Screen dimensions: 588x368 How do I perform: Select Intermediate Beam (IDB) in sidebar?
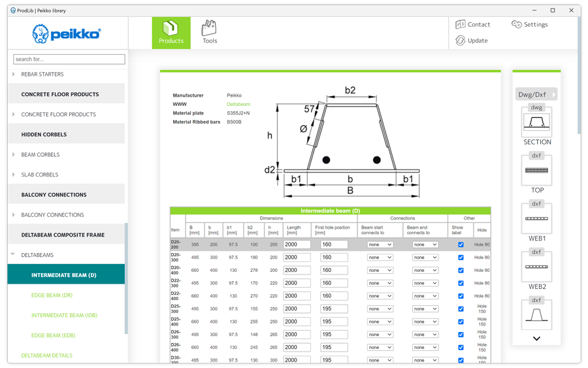64,315
